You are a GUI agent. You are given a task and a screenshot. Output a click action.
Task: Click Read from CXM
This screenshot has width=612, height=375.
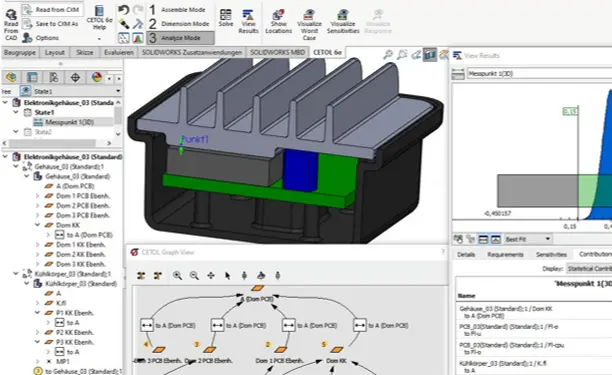pyautogui.click(x=52, y=10)
